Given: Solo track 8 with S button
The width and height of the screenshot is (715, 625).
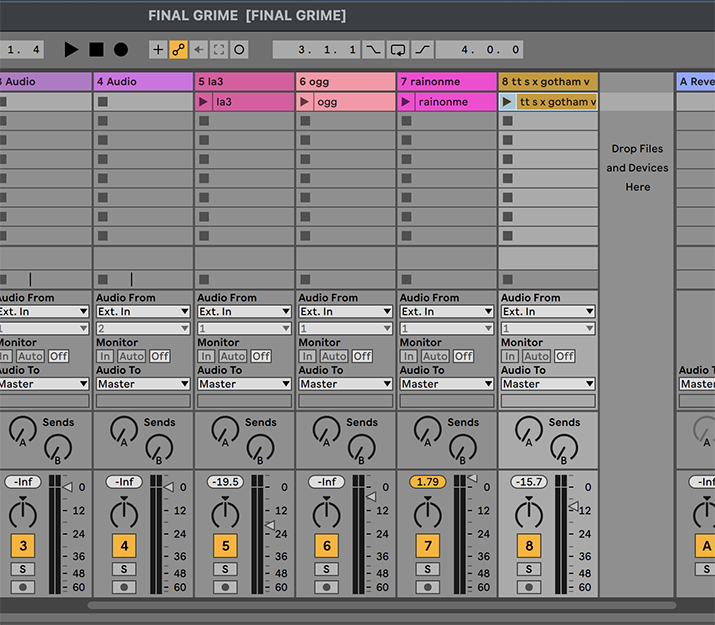Looking at the screenshot, I should pyautogui.click(x=529, y=569).
